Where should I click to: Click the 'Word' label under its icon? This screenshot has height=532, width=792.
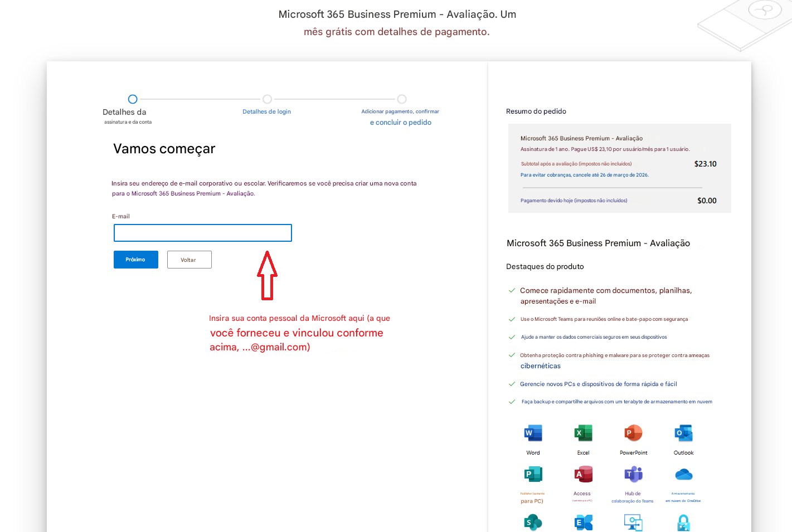point(533,453)
